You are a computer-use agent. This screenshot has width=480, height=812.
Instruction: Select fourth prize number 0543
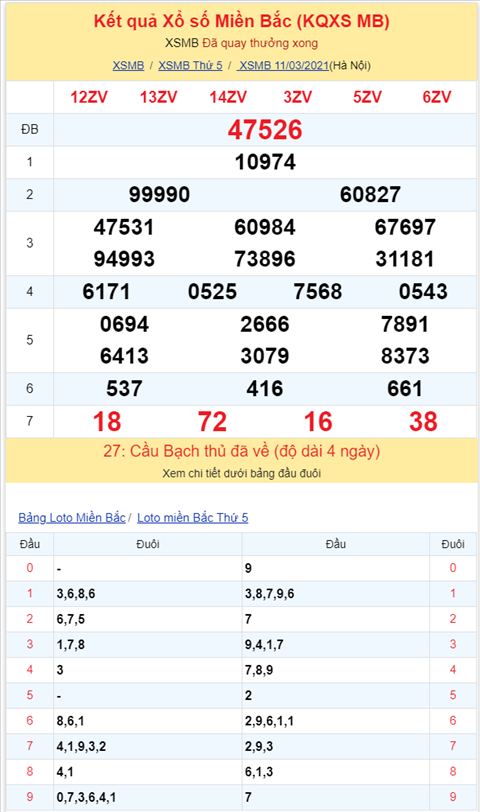tap(423, 292)
